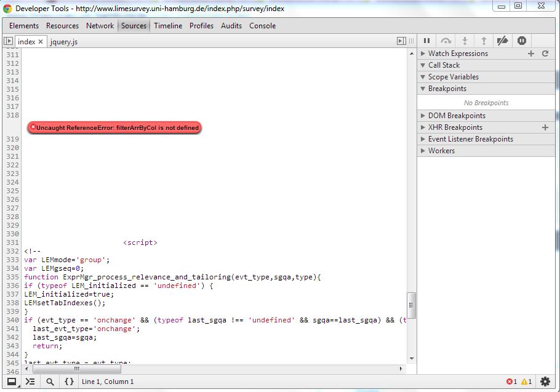Click the red error count indicator
The height and width of the screenshot is (392, 560).
coord(511,382)
